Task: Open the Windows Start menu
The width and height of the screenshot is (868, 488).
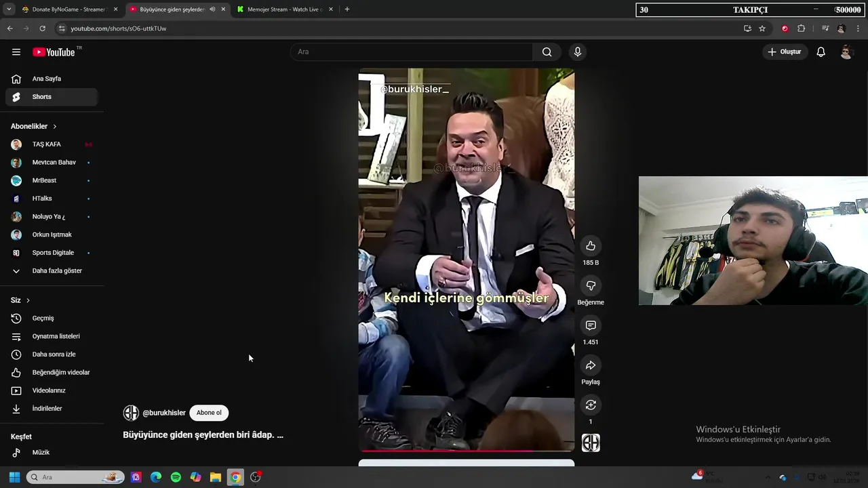Action: click(14, 477)
